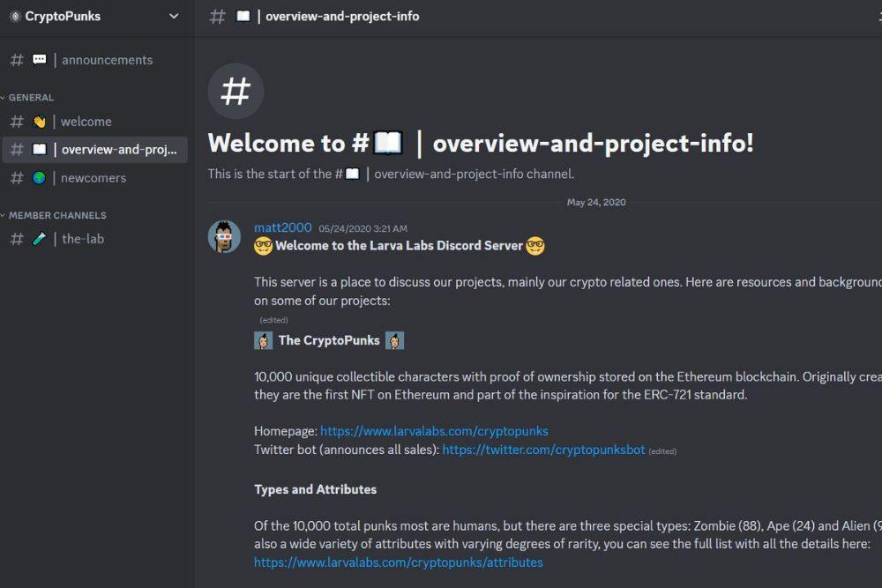
Task: Click the hash icon of the sidebar overview channel
Action: (x=17, y=150)
